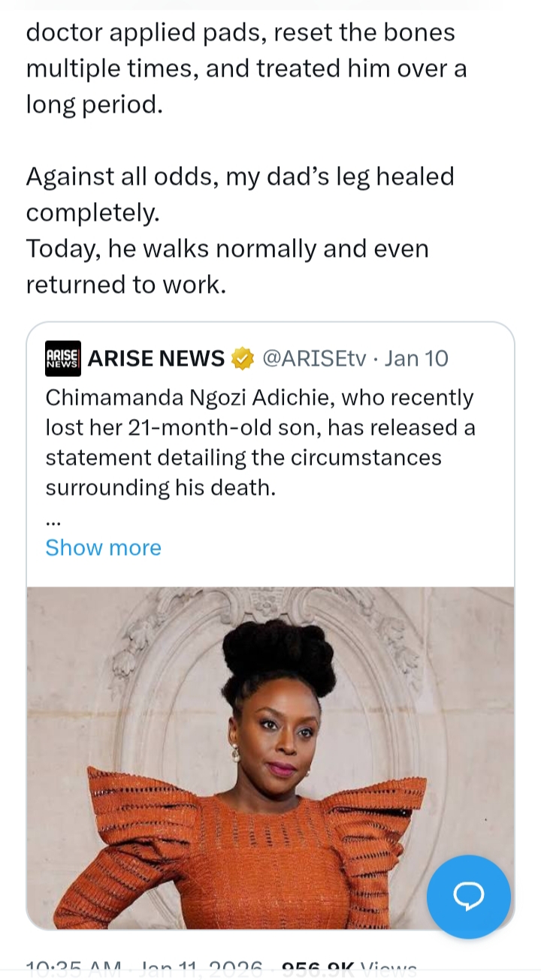The width and height of the screenshot is (541, 980).
Task: Click the quoted text mentioning Chimamanda Ngozi Adichie
Action: click(x=259, y=397)
